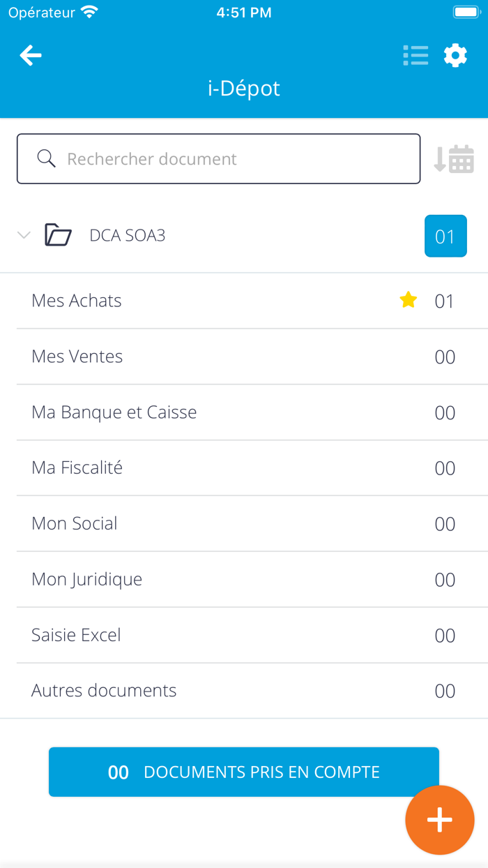Toggle the favorite star on Mes Achats

(x=408, y=299)
